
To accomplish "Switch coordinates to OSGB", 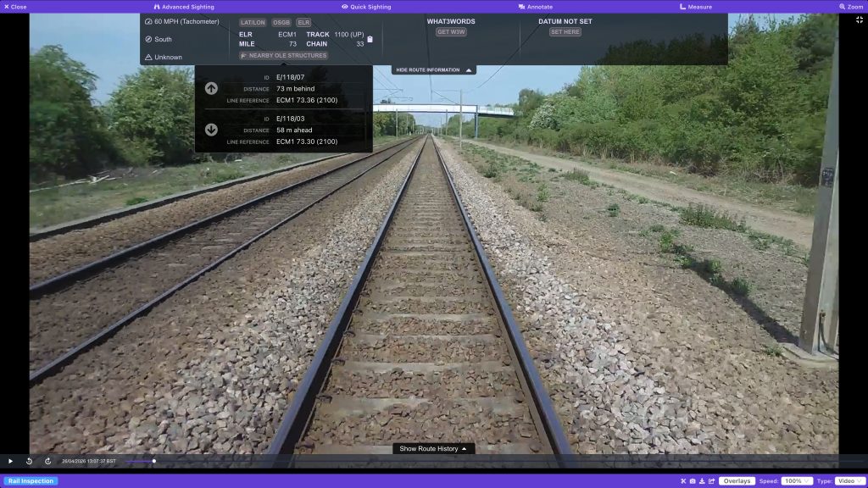I will tap(281, 23).
